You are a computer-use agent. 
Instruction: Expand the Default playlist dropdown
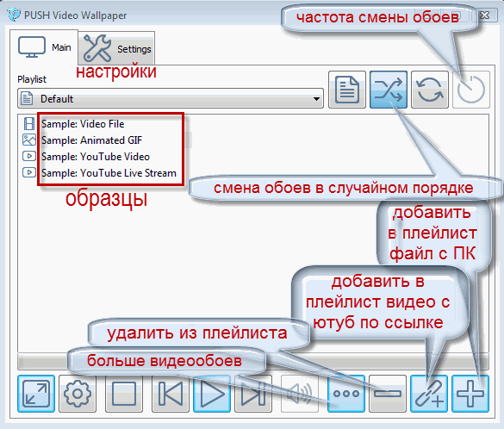pyautogui.click(x=171, y=98)
